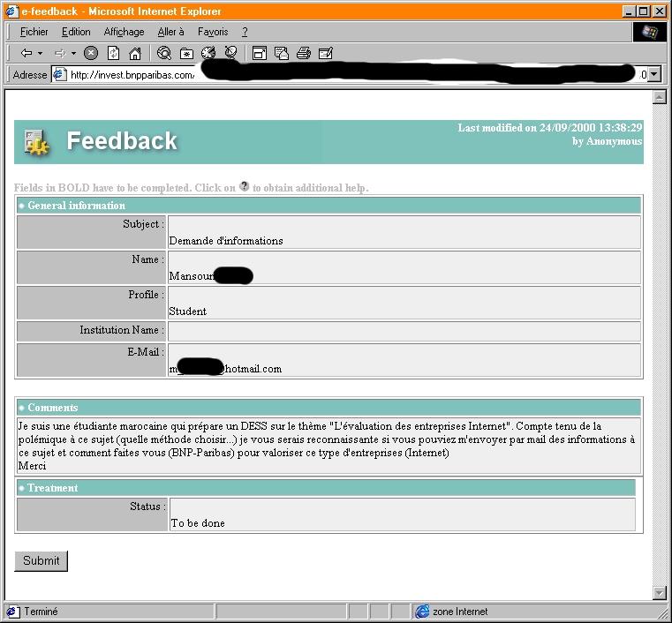Open the Search pane icon
672x623 pixels.
coord(164,53)
